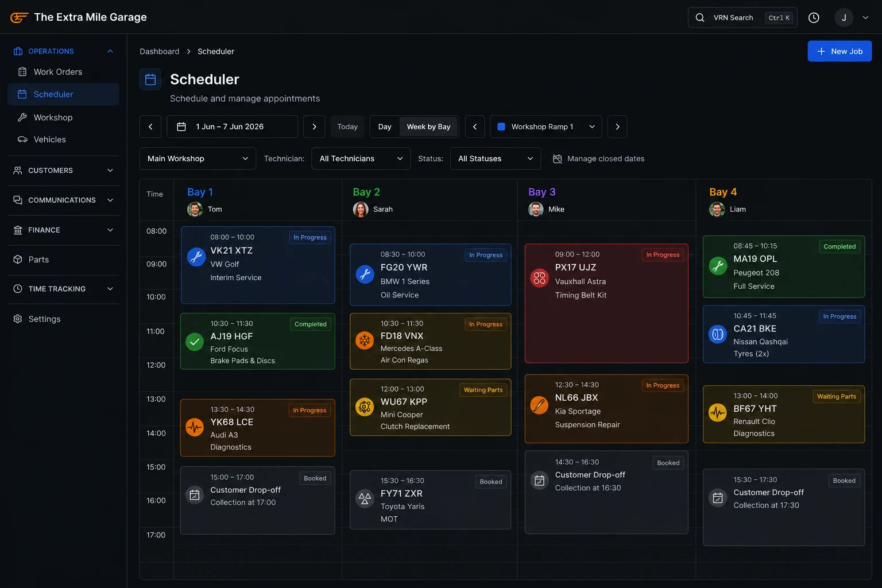Click MOT triangle icon on FY71 ZXR
Viewport: 882px width, 588px height.
pos(365,498)
